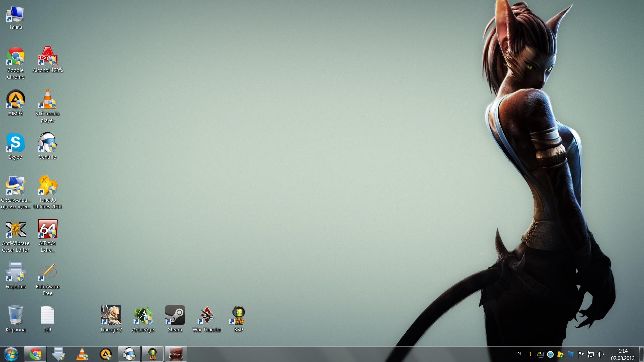This screenshot has width=644, height=362.
Task: Click the round blue tray icon
Action: [550, 354]
